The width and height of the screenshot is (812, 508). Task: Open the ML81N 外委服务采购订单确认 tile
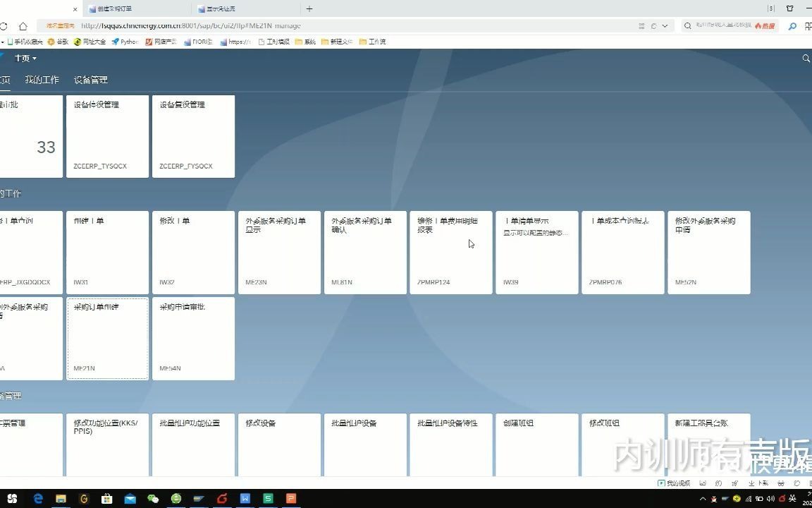pyautogui.click(x=365, y=252)
